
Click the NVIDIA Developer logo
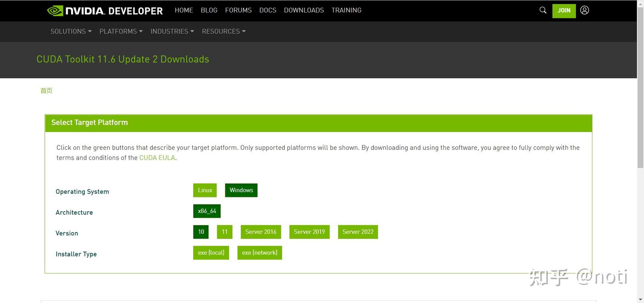coord(105,10)
